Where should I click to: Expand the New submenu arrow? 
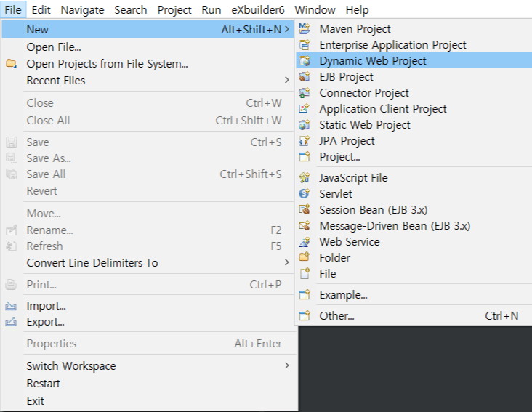pos(287,29)
